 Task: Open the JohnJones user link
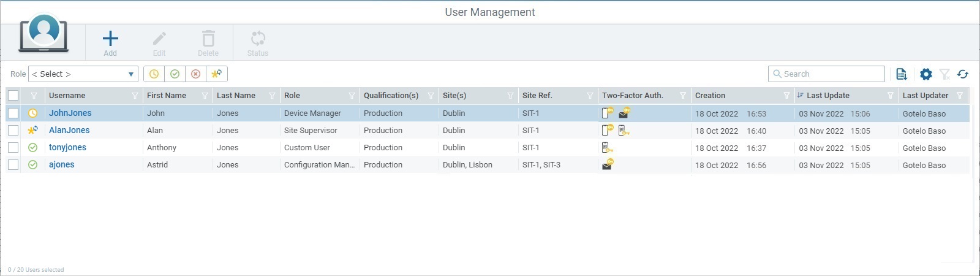[x=70, y=113]
